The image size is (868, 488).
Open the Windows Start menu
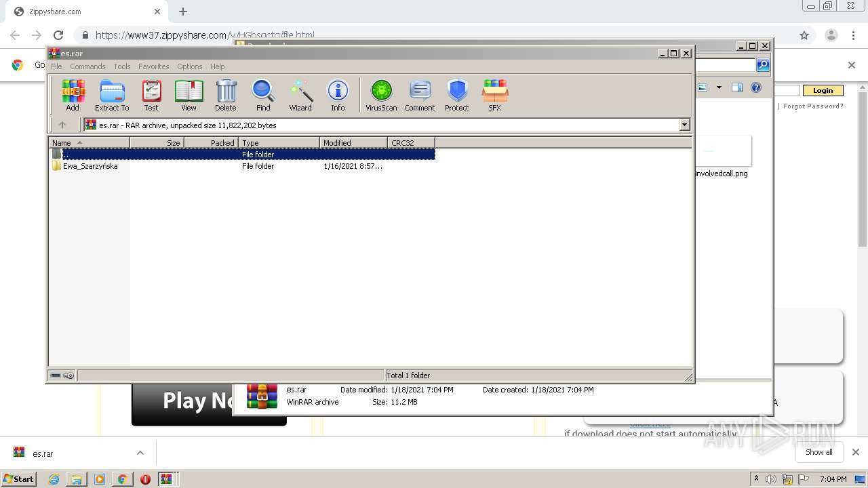pyautogui.click(x=18, y=479)
